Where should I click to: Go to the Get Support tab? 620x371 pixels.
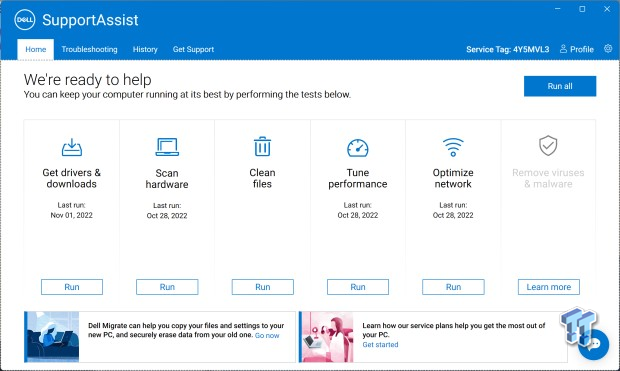point(193,49)
